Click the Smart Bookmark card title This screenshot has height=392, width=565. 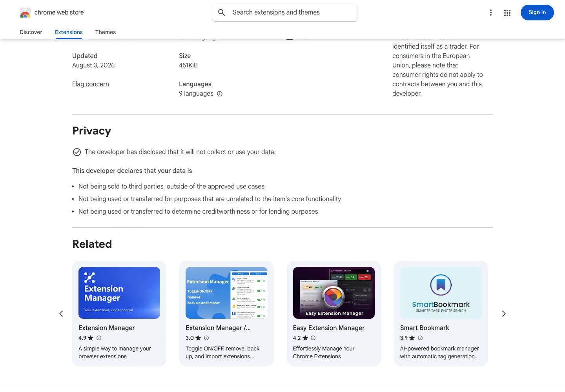point(425,328)
